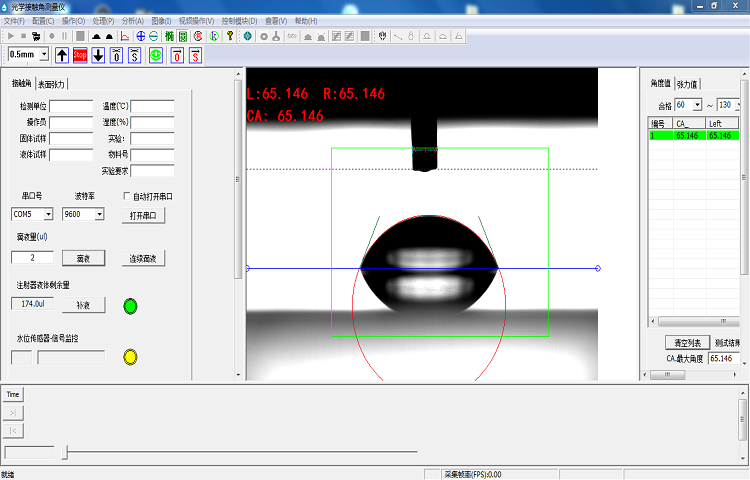Click the red Stop button in toolbar
750x480 pixels.
pyautogui.click(x=80, y=55)
